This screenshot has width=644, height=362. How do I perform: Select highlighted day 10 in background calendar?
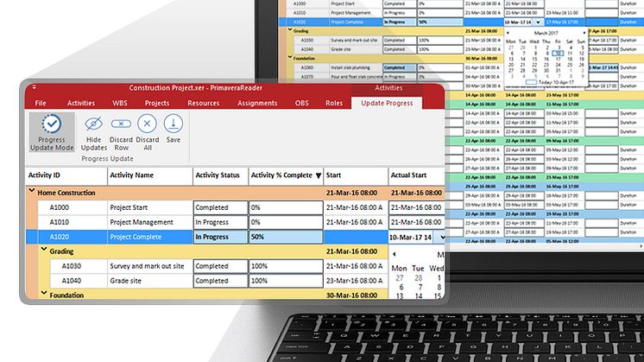[x=558, y=54]
